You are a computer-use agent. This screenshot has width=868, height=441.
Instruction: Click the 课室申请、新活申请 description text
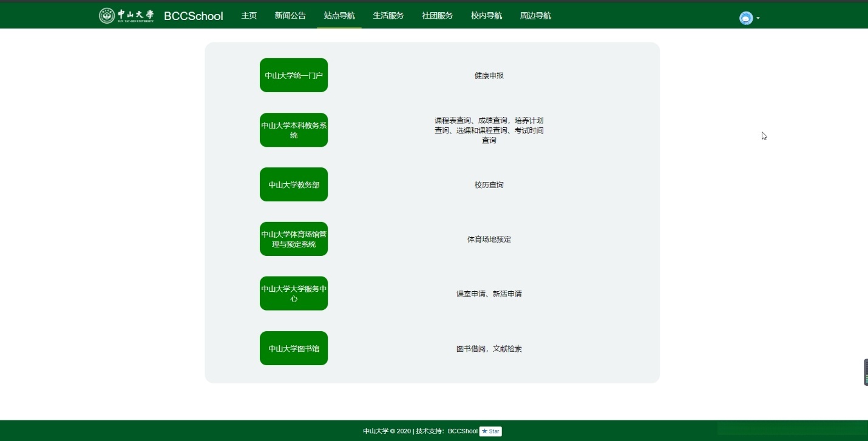pyautogui.click(x=489, y=294)
